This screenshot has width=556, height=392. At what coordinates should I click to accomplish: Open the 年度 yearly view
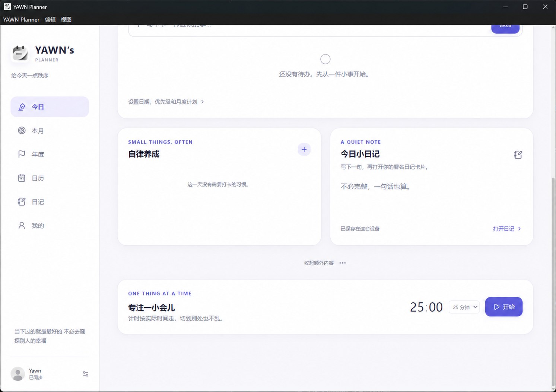(50, 154)
